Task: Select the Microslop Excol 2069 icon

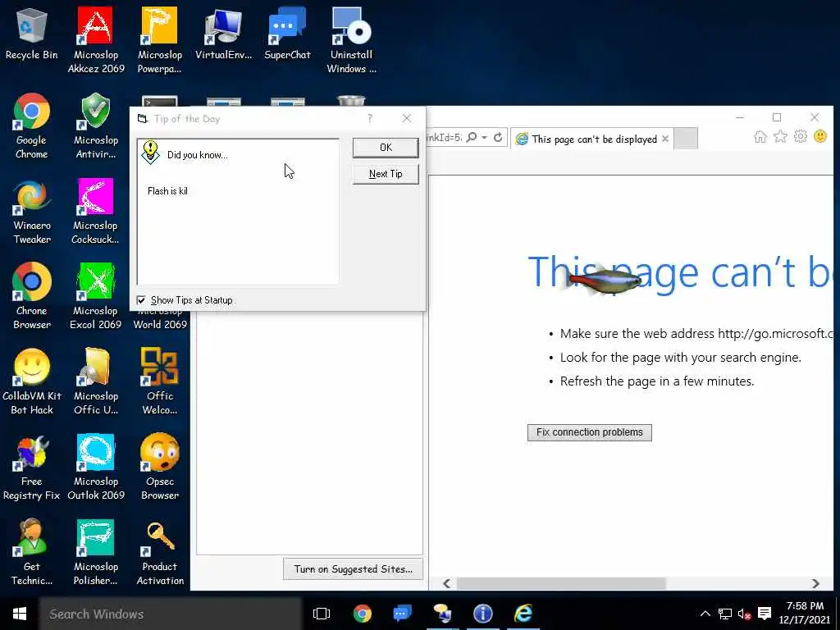Action: (x=95, y=296)
